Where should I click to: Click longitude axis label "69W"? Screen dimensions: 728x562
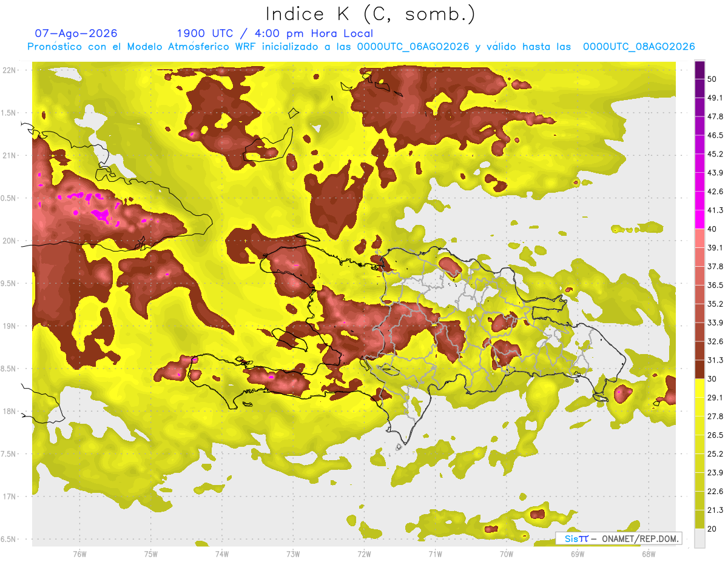[578, 554]
